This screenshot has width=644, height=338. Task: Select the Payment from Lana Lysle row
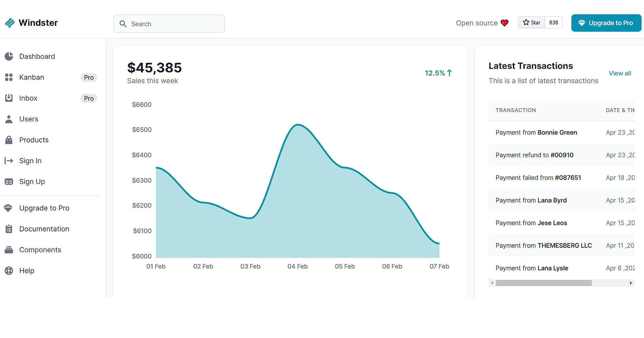562,268
